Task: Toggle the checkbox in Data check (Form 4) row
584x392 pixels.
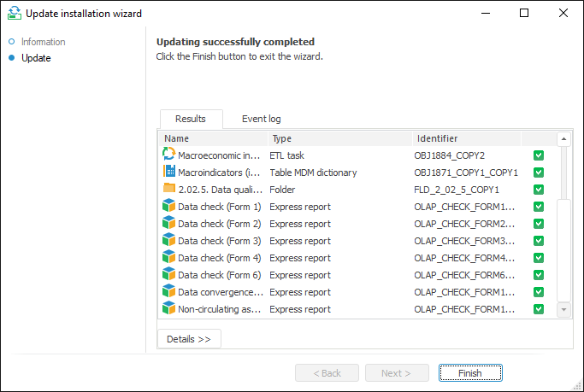Action: (539, 258)
